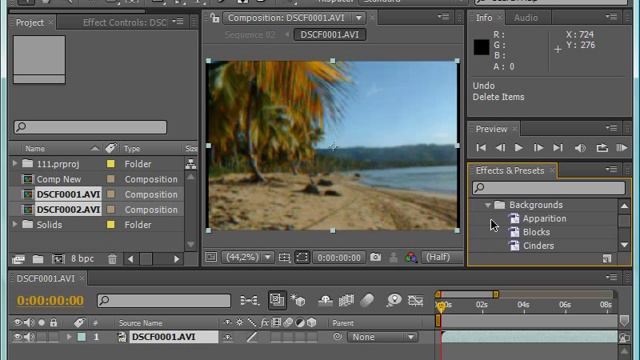
Task: Select the Preview panel tab
Action: (491, 129)
